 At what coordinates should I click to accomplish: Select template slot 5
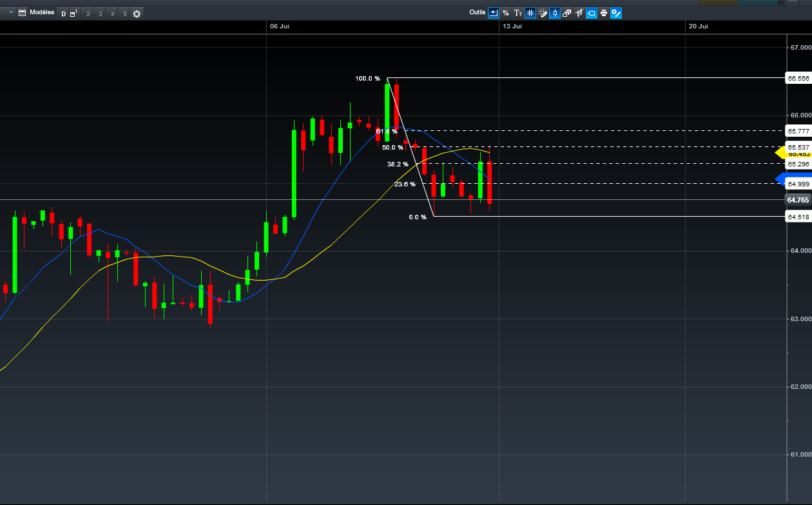tap(124, 14)
